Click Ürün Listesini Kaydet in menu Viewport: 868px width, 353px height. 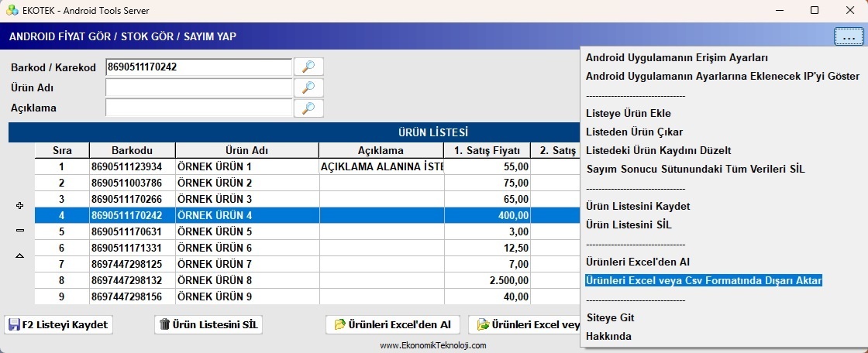pyautogui.click(x=638, y=206)
